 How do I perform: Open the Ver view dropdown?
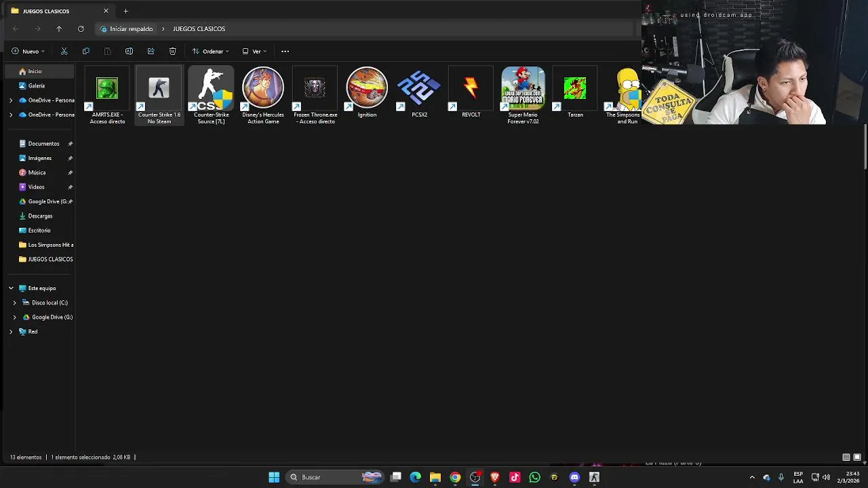click(255, 52)
